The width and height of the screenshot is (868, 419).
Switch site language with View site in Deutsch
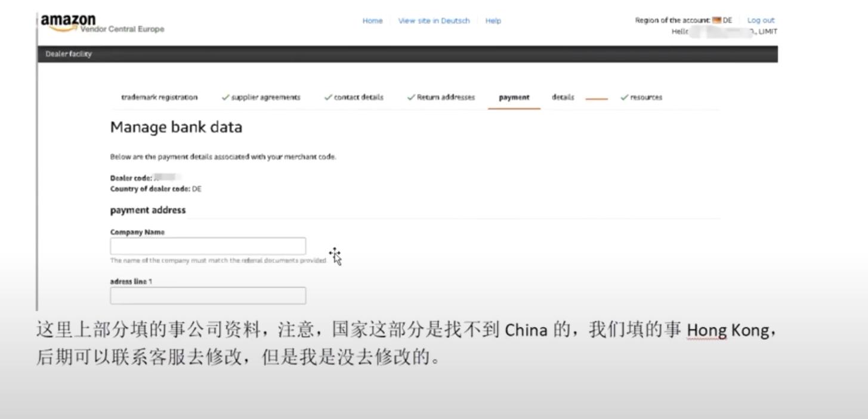click(x=434, y=20)
